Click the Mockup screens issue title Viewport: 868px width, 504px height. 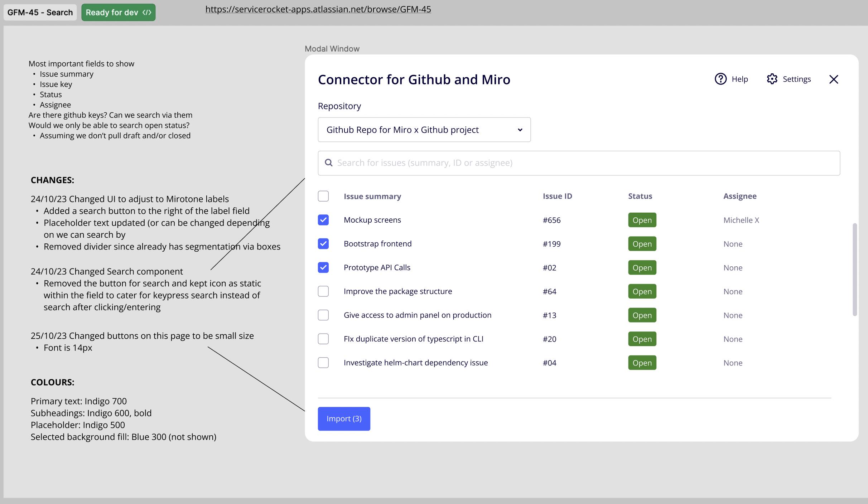tap(372, 220)
